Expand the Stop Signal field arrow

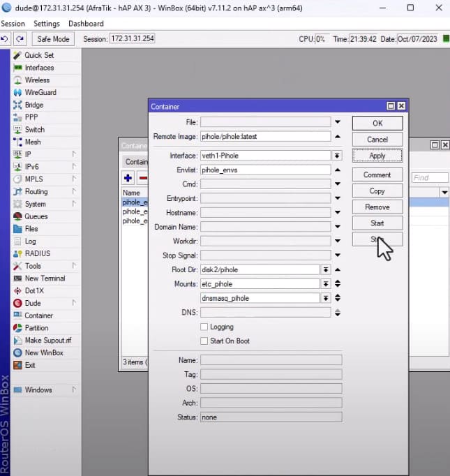click(338, 255)
